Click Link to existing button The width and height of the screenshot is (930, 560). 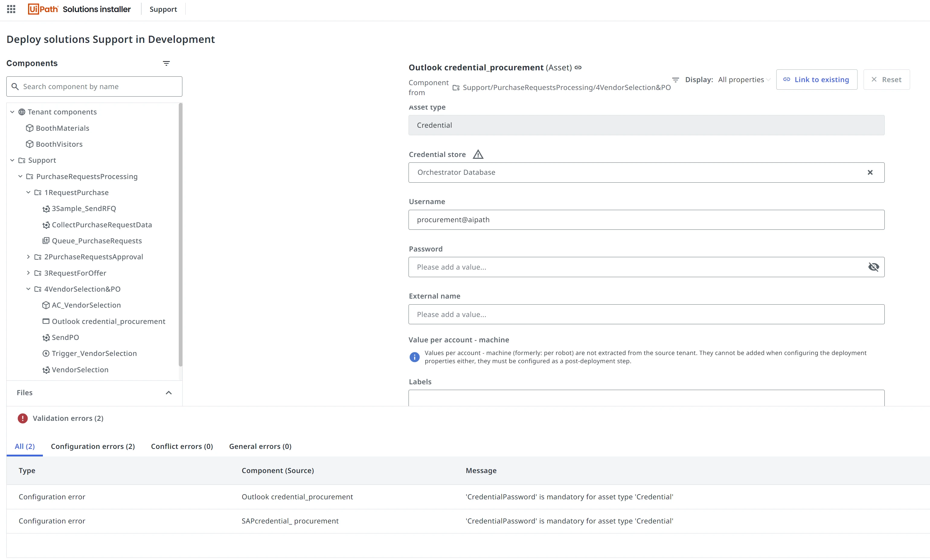click(x=816, y=80)
